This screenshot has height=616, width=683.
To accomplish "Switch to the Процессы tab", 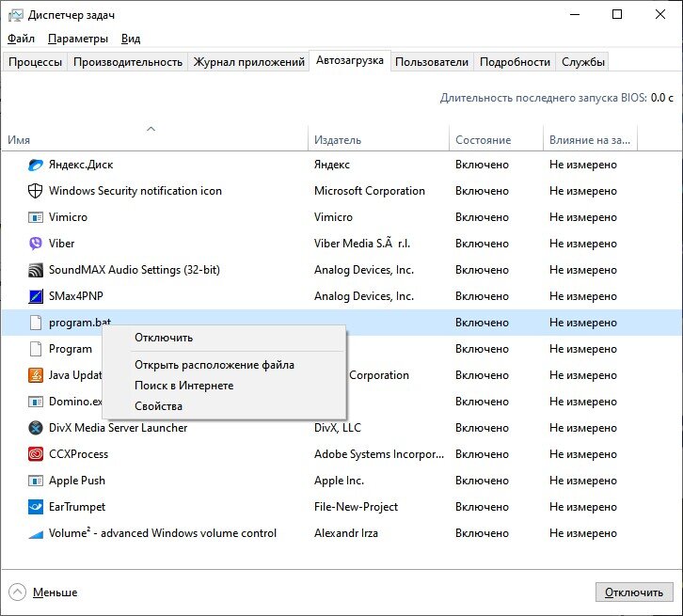I will 36,62.
